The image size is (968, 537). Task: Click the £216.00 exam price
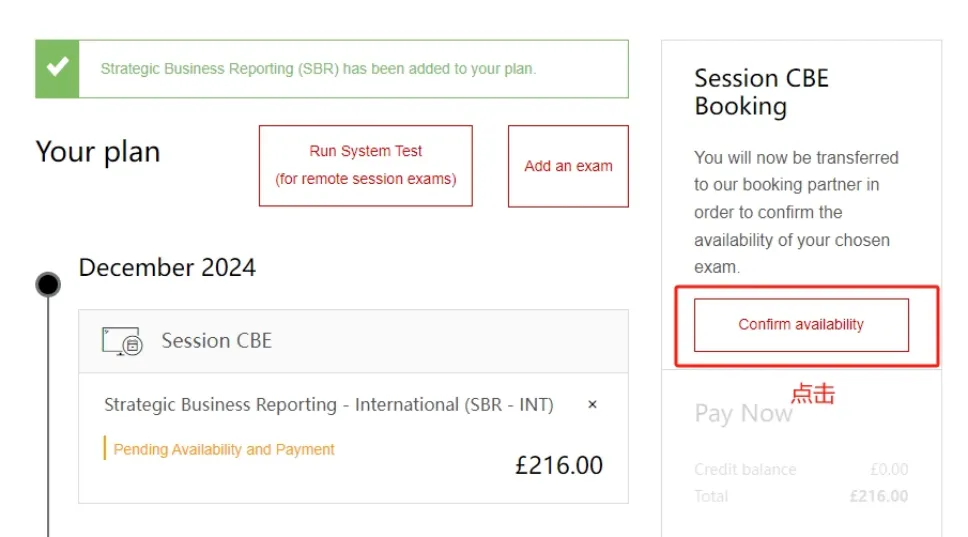[x=559, y=465]
